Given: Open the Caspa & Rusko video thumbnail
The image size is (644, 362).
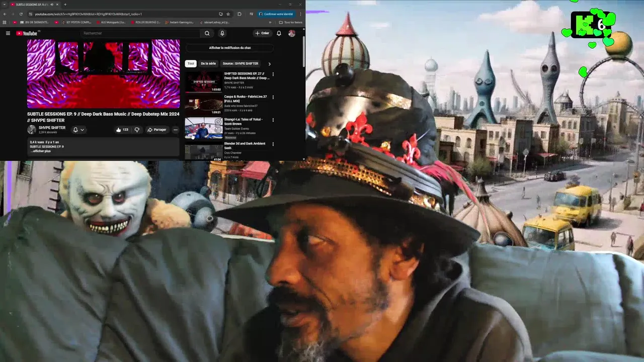Looking at the screenshot, I should coord(204,105).
